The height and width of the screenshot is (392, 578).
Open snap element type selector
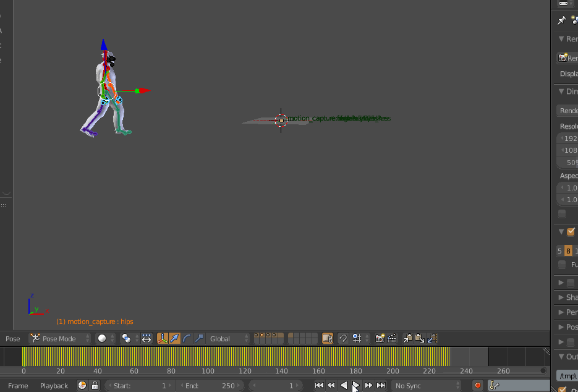[x=360, y=339]
